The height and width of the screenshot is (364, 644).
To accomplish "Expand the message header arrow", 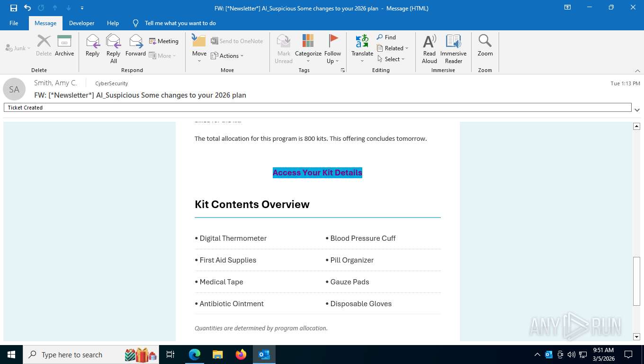I will point(637,110).
